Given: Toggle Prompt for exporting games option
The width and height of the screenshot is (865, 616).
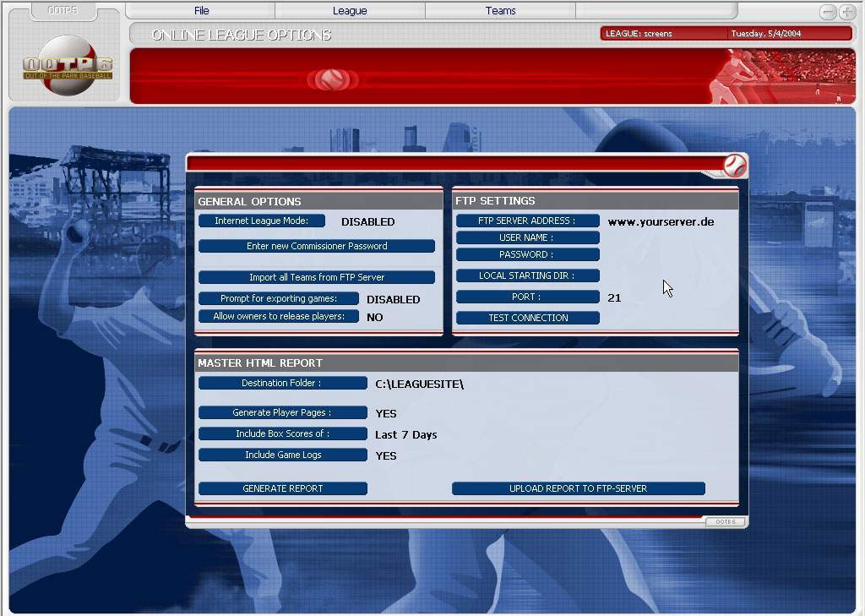Looking at the screenshot, I should click(x=279, y=299).
